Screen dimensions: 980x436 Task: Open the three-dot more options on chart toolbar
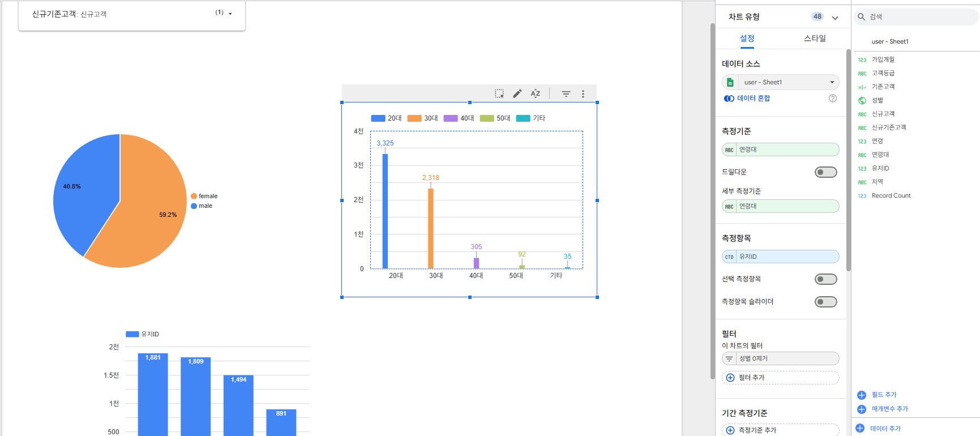pos(583,94)
